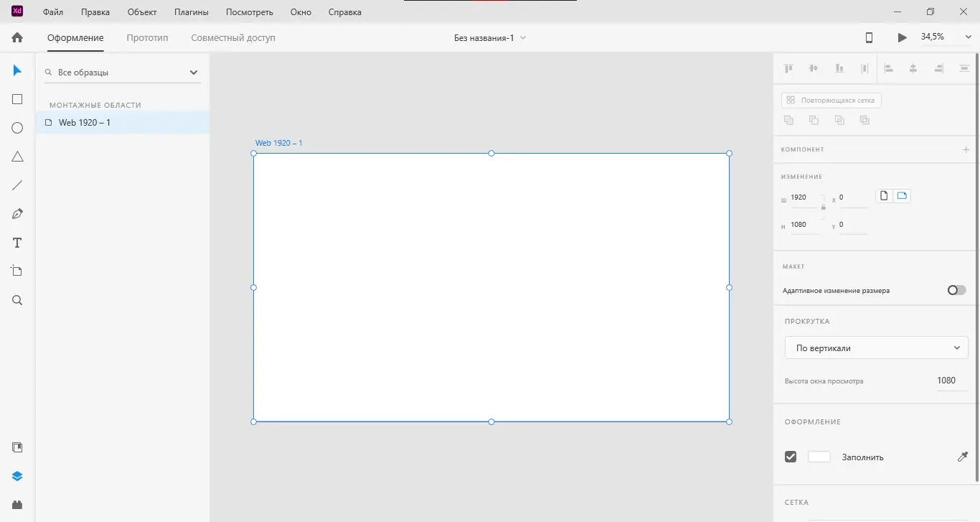Screen dimensions: 980x522
Task: Click the Web 1920 – 1 canvas label
Action: coord(279,143)
